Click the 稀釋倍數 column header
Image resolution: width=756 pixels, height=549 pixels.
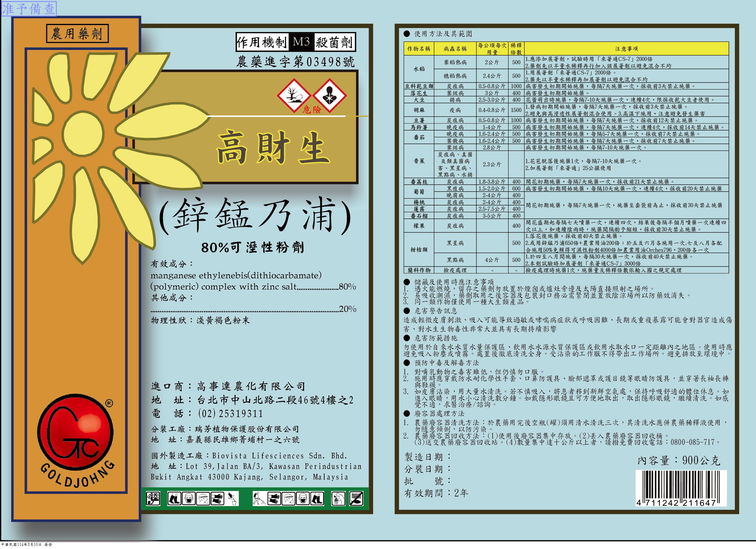coord(516,49)
